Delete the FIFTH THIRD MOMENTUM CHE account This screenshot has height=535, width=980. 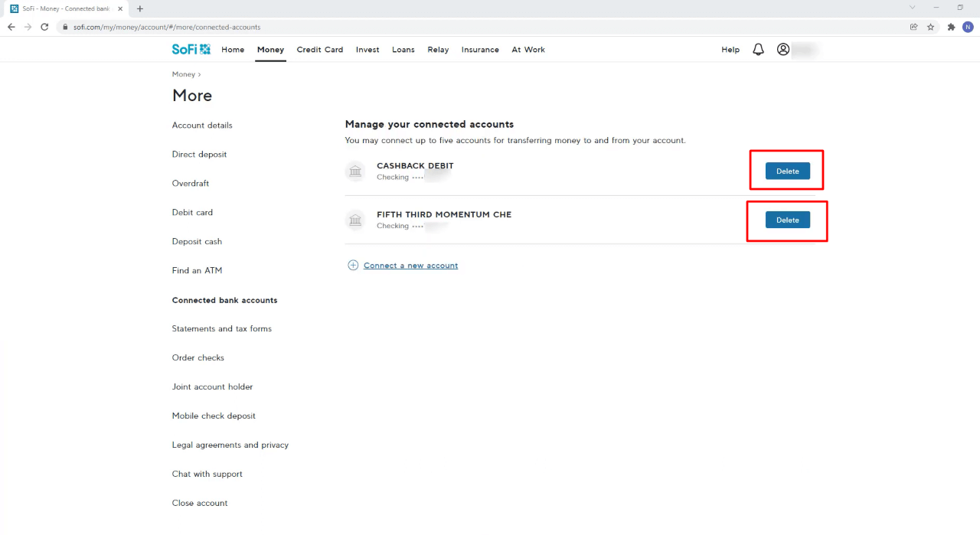pos(788,220)
